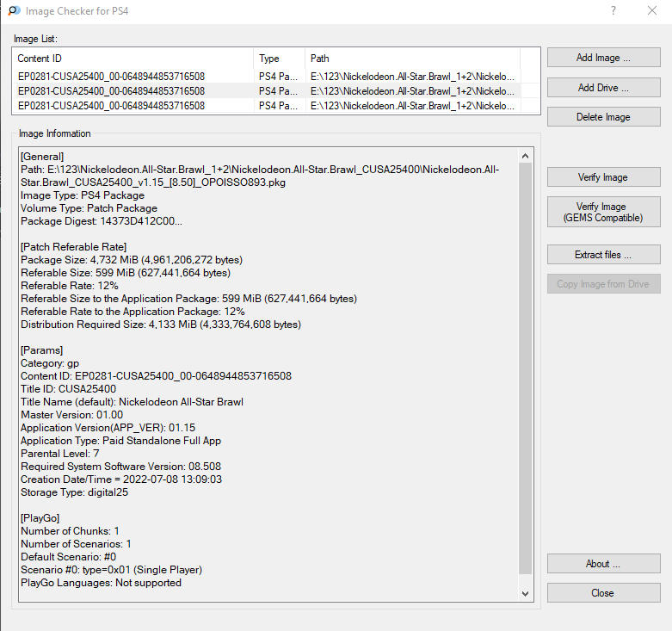
Task: Click the scroll down arrow in Image Information
Action: tap(526, 594)
